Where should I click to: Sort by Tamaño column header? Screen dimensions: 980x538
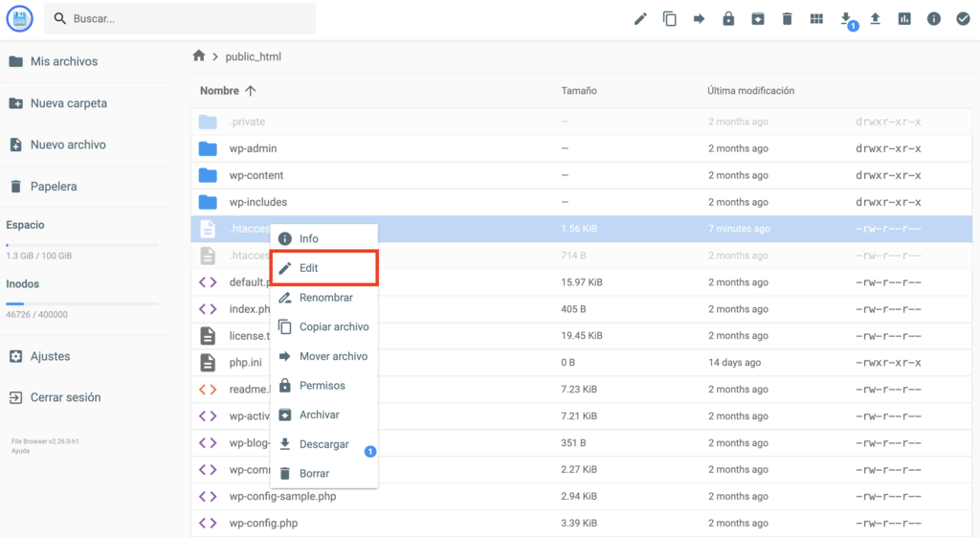tap(578, 91)
